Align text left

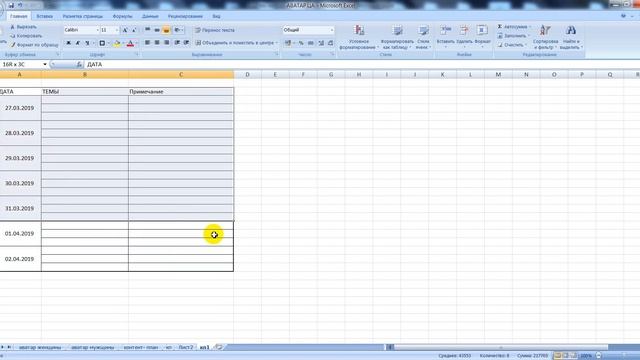pyautogui.click(x=147, y=42)
